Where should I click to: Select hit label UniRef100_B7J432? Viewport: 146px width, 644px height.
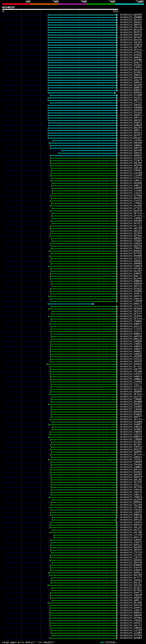click(x=131, y=367)
